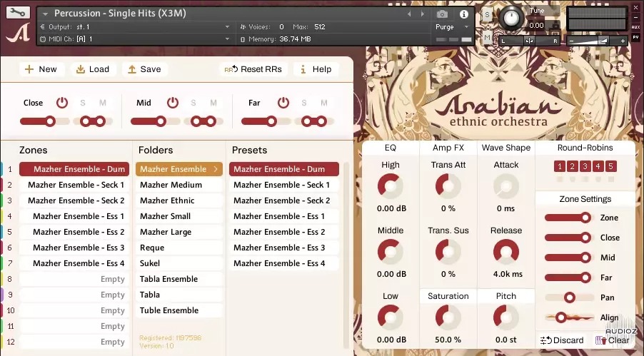This screenshot has height=356, width=644.
Task: Select zone 3 Mazher Ensemble - Seck 2
Action: click(74, 200)
